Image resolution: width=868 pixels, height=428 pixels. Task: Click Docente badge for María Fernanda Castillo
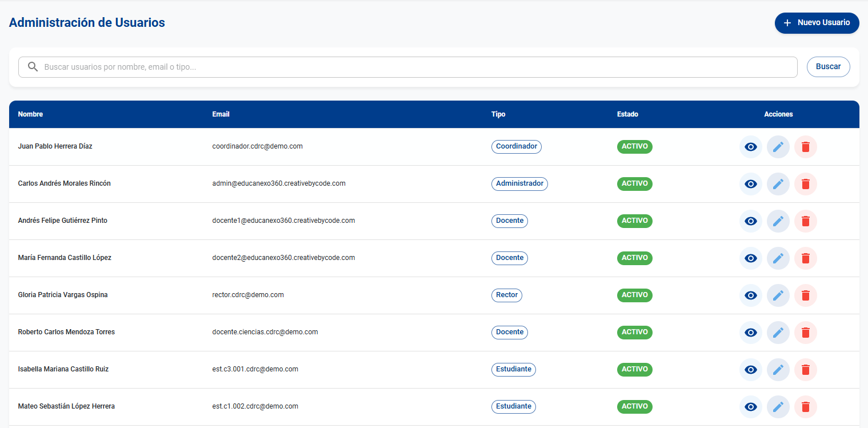click(510, 258)
